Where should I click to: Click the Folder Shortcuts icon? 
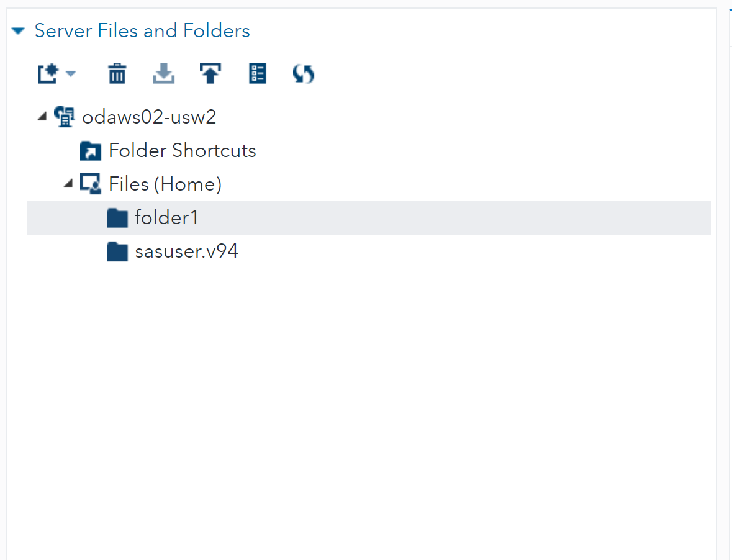[91, 150]
